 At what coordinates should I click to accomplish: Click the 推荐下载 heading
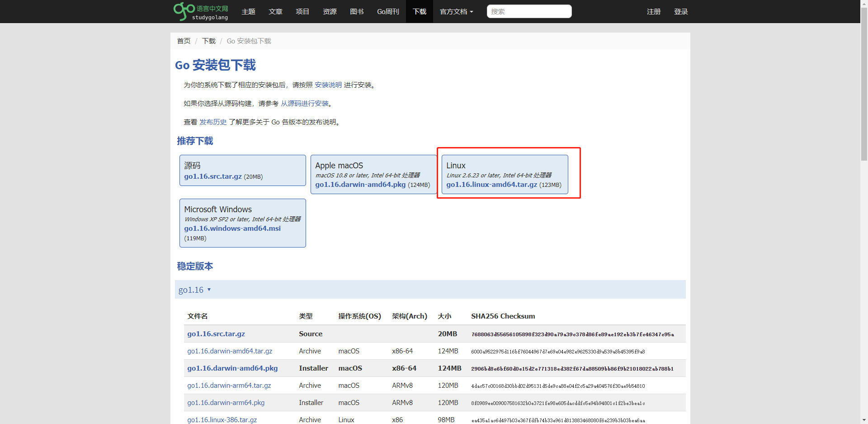coord(195,141)
